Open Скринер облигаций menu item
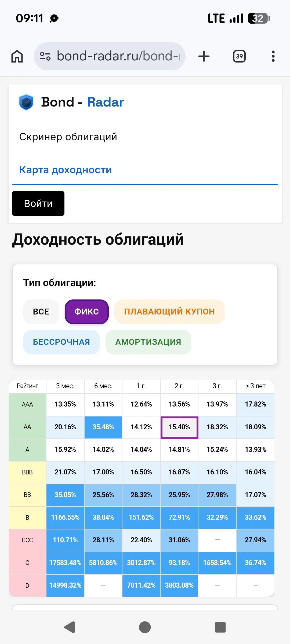 click(x=68, y=137)
